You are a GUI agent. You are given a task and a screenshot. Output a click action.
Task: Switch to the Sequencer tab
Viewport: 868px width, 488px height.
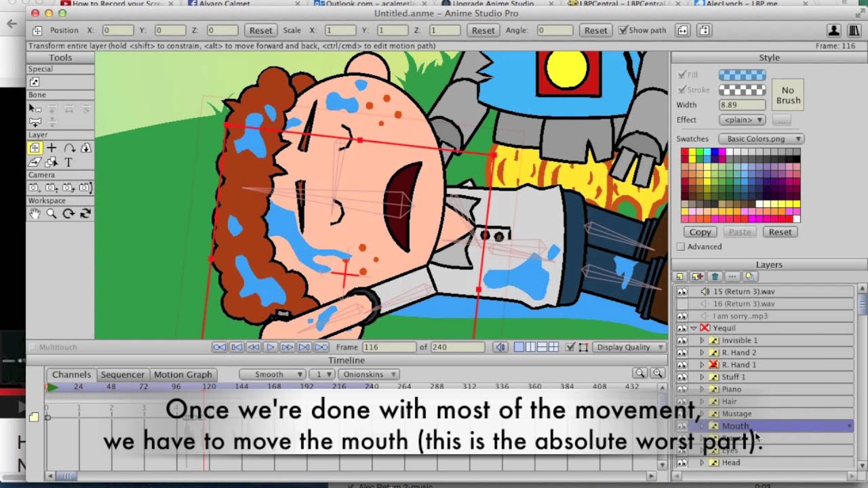[x=123, y=374]
